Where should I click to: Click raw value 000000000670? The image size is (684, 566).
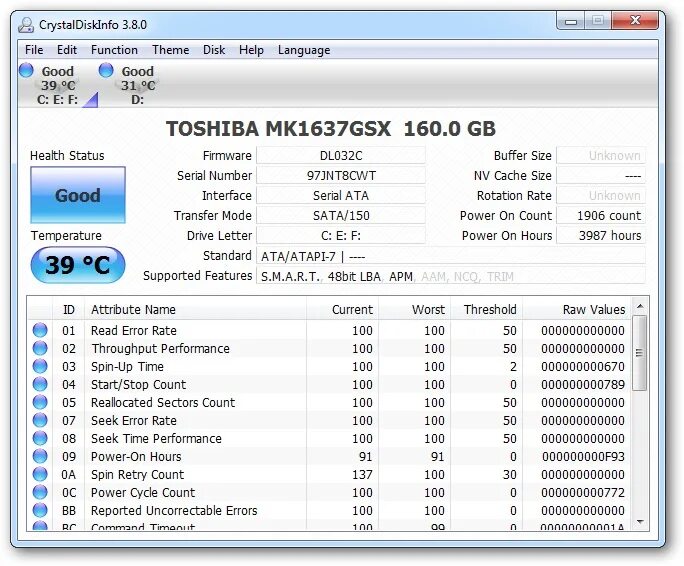pos(583,367)
